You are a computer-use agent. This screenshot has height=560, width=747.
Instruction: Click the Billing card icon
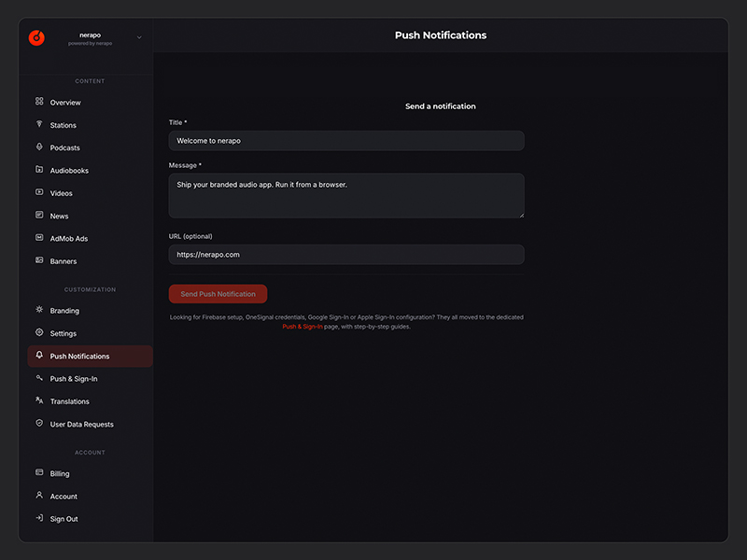[39, 472]
